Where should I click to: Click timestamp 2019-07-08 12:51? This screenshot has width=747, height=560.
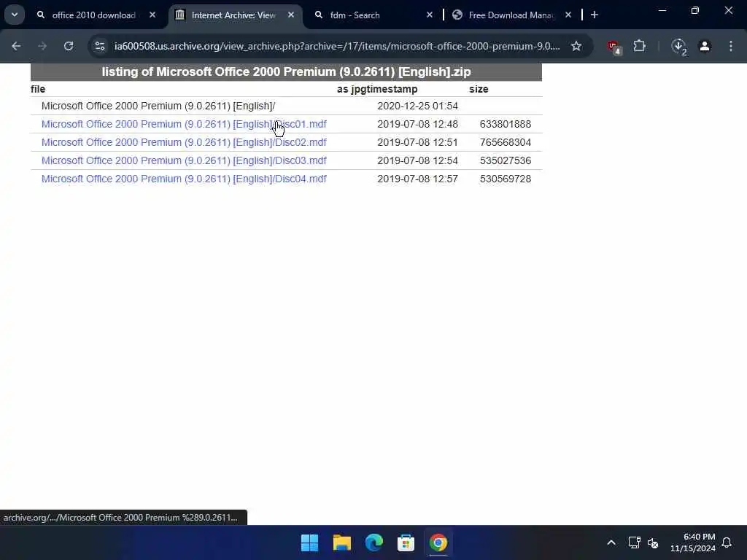click(x=417, y=142)
